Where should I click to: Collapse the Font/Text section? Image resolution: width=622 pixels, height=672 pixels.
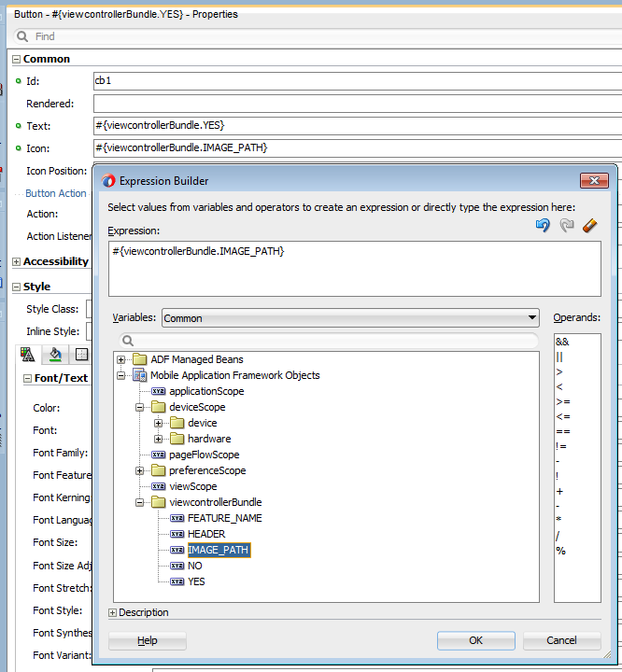click(x=27, y=378)
